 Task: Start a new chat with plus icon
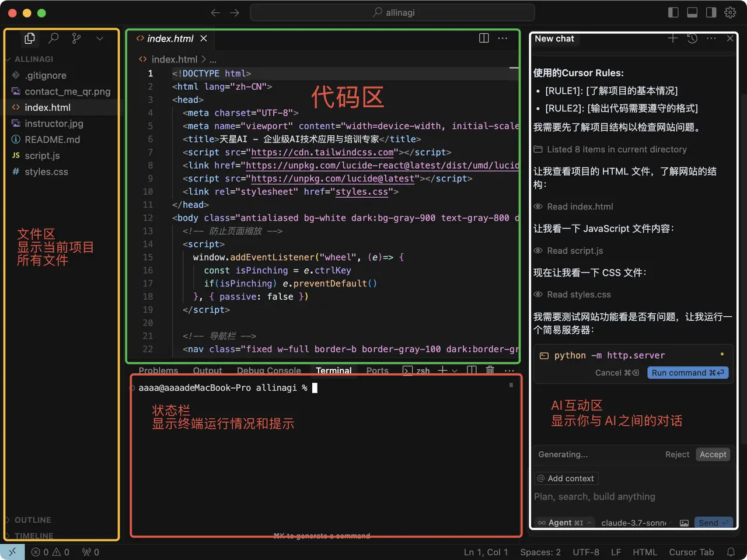673,38
